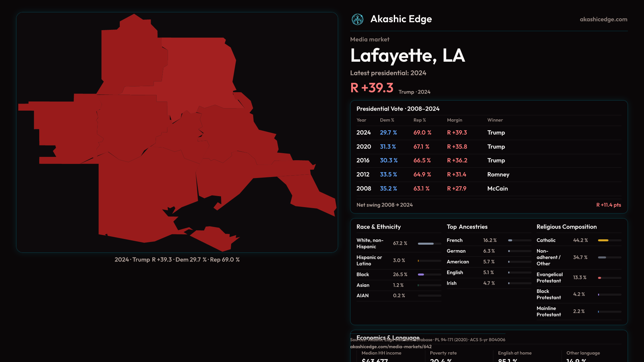Viewport: 644px width, 362px height.
Task: Click the Race & Ethnicity section heading
Action: point(378,227)
